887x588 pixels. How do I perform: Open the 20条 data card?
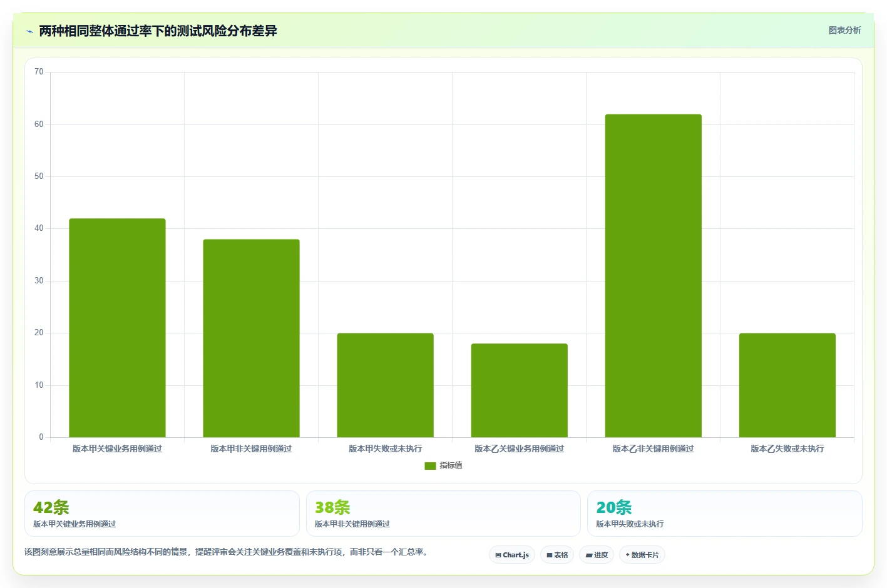click(724, 514)
